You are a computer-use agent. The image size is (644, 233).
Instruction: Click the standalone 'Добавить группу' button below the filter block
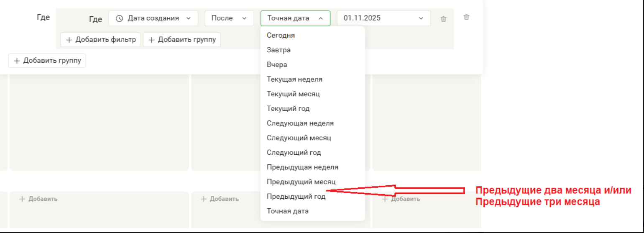[x=47, y=61]
